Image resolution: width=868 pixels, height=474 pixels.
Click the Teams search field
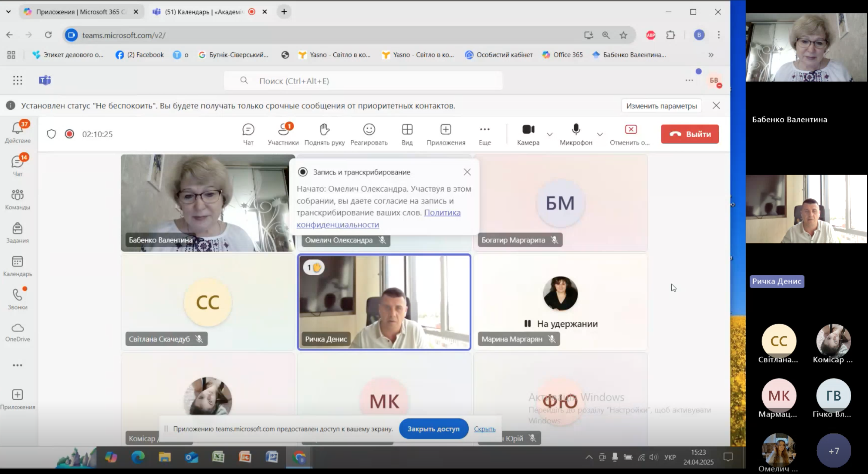click(x=363, y=81)
